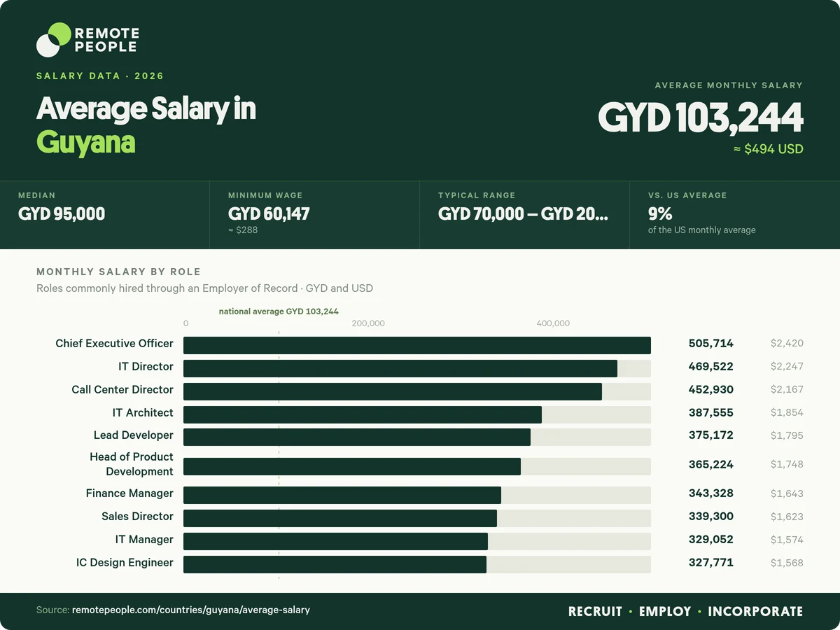Image resolution: width=840 pixels, height=630 pixels.
Task: Click the 'EMPLOY' footer text
Action: (665, 612)
